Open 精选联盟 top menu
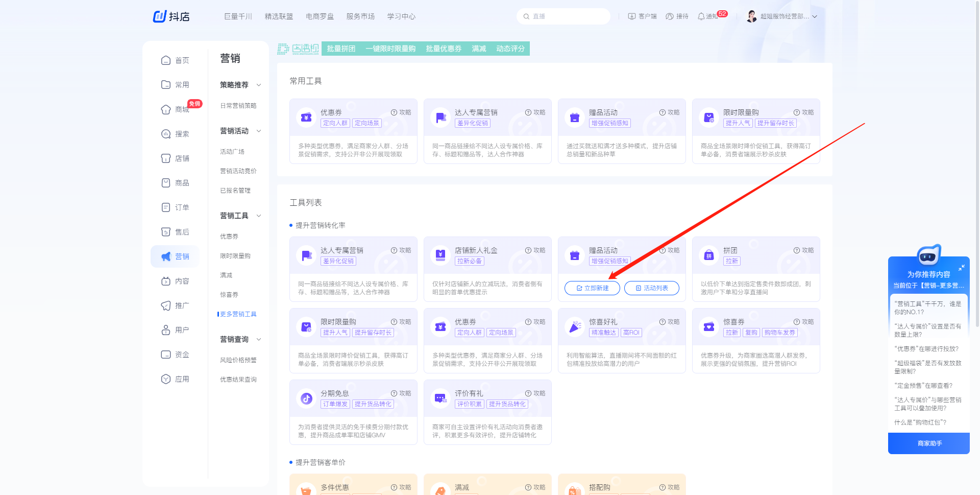The height and width of the screenshot is (495, 980). click(x=279, y=16)
